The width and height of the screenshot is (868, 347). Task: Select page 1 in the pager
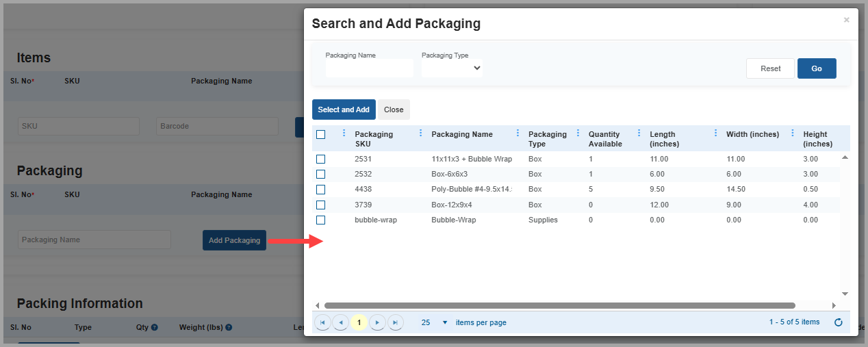click(359, 322)
